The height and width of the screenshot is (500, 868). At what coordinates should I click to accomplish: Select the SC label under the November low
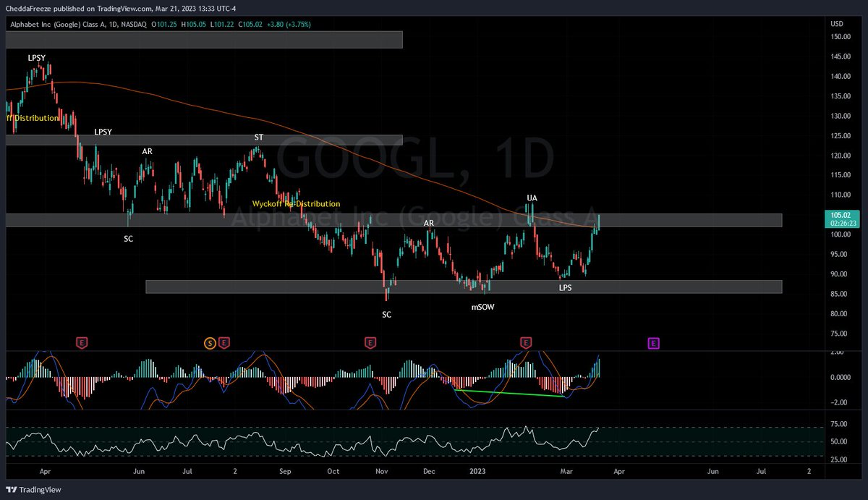tap(387, 315)
